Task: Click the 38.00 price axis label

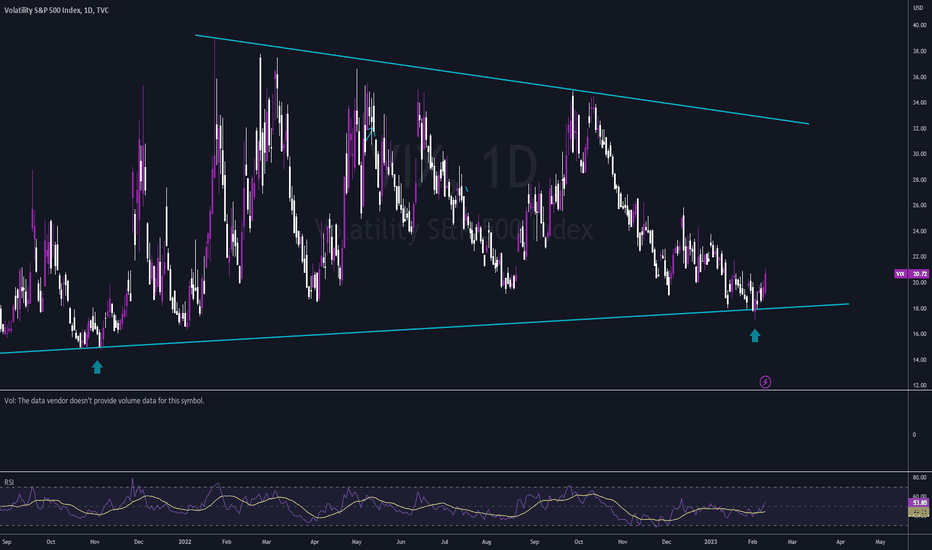Action: (920, 51)
